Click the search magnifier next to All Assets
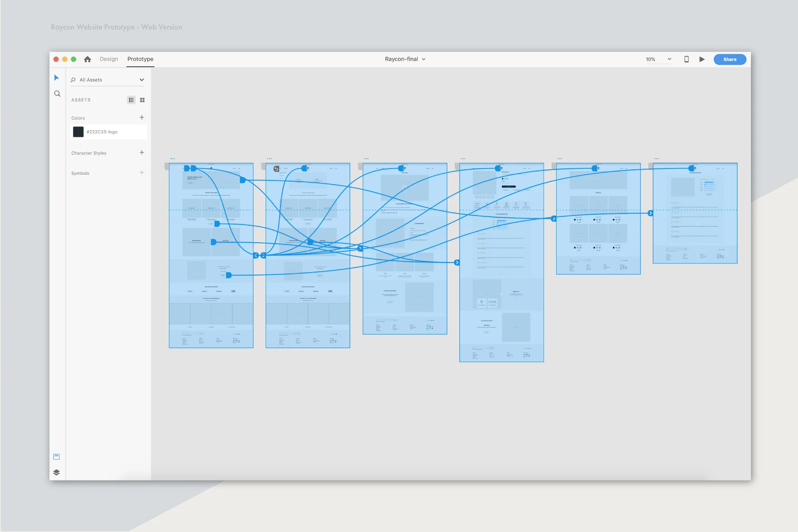The image size is (798, 532). click(73, 79)
